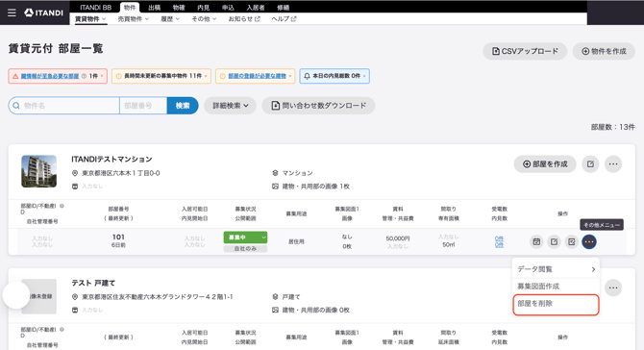
Task: Click the 長期間未更新の募集中物件 11件 chip
Action: [161, 76]
